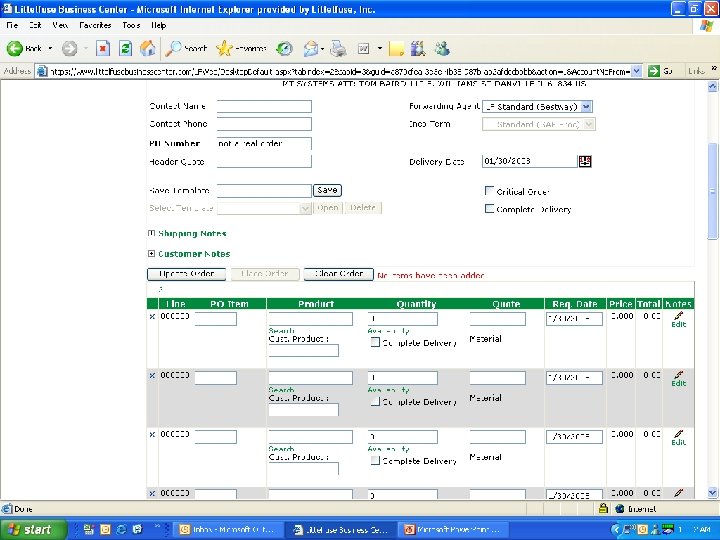
Task: Open the address bar history dropdown
Action: (x=636, y=71)
